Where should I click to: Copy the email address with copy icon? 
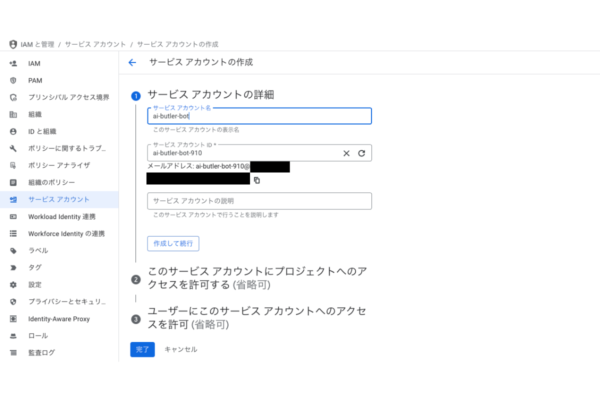click(257, 180)
